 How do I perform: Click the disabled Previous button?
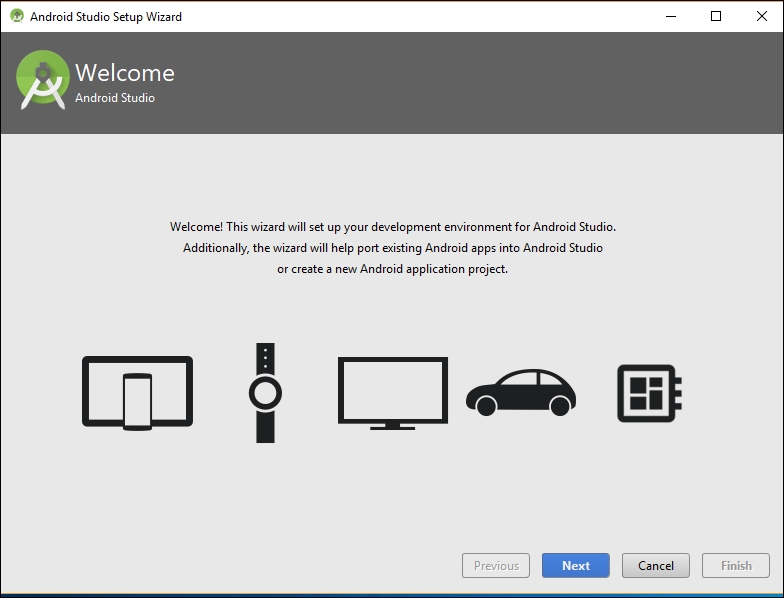point(496,566)
